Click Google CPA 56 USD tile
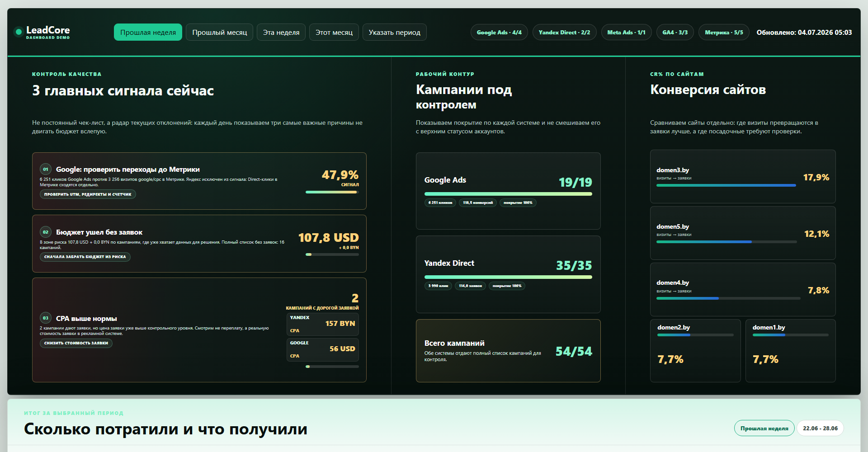The image size is (868, 452). [323, 349]
